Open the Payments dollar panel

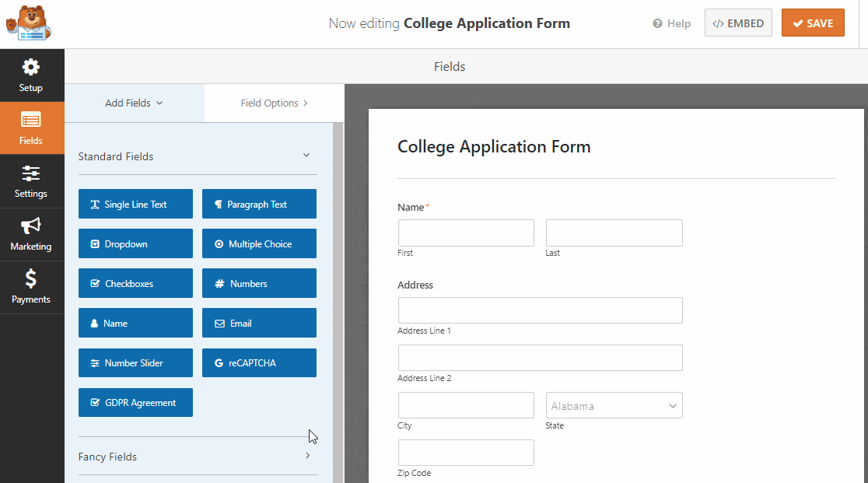point(31,287)
